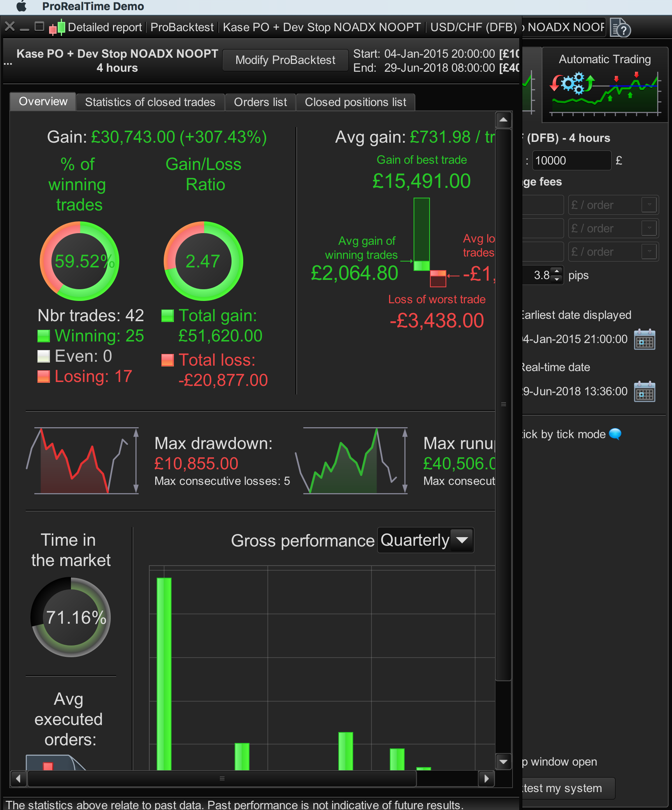The width and height of the screenshot is (672, 810).
Task: Increase the spread pips value with up arrow
Action: click(557, 271)
